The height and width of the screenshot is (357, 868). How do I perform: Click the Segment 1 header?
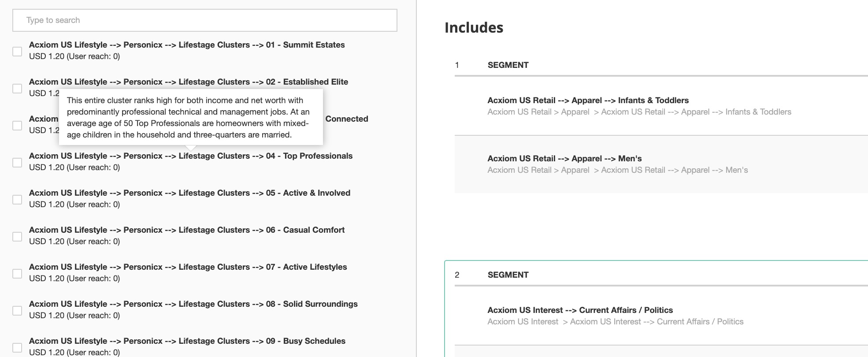click(508, 65)
